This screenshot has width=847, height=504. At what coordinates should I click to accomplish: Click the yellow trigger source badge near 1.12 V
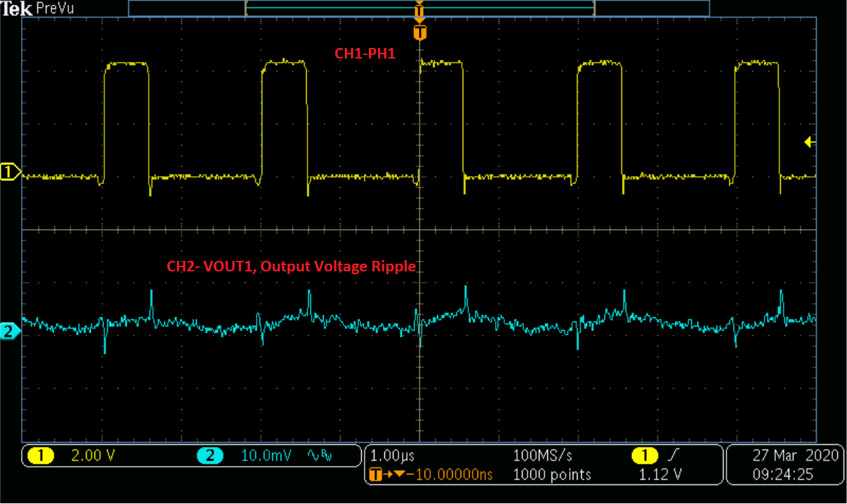pos(644,456)
